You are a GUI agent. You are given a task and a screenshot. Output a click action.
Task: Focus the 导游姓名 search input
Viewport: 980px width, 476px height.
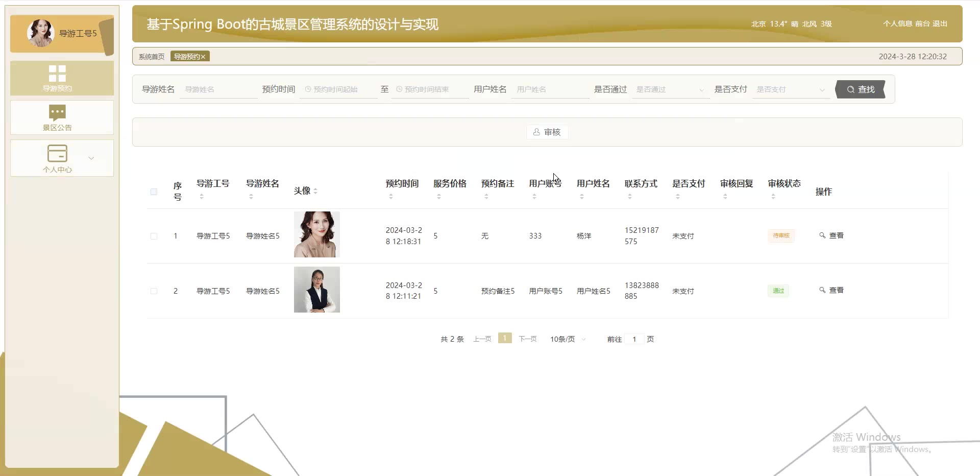click(x=218, y=89)
